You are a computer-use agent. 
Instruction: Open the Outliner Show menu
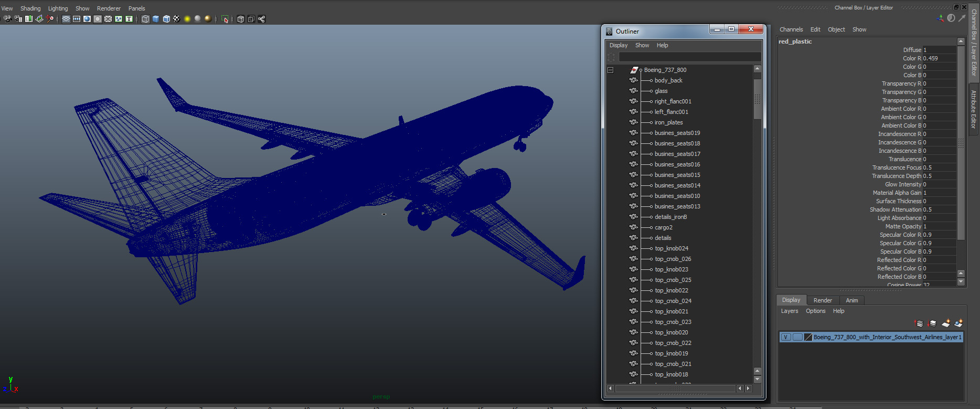coord(642,45)
